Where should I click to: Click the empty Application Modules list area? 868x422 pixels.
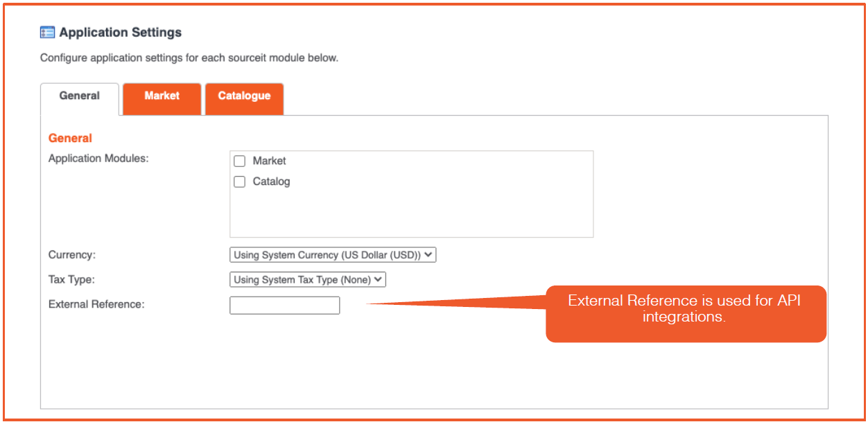click(411, 215)
